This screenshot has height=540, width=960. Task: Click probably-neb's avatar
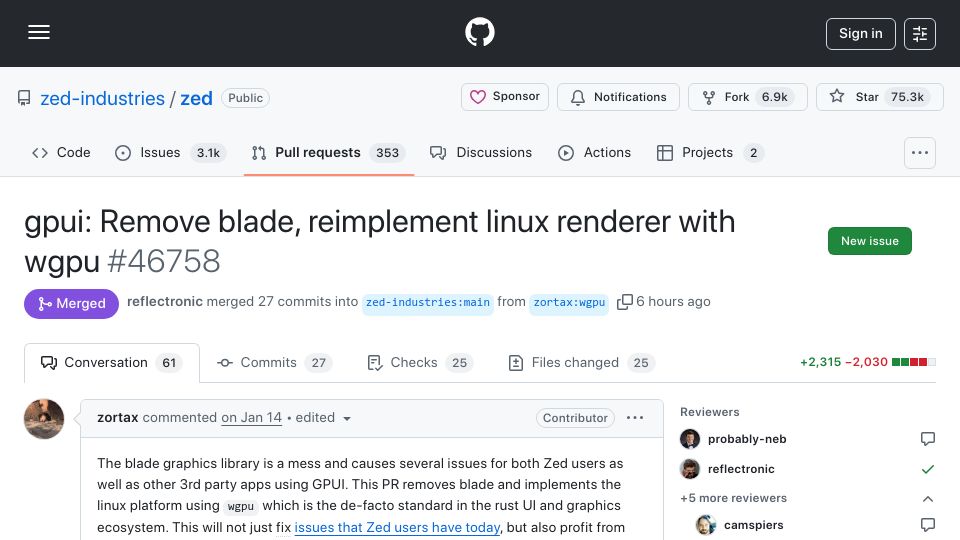[x=690, y=439]
